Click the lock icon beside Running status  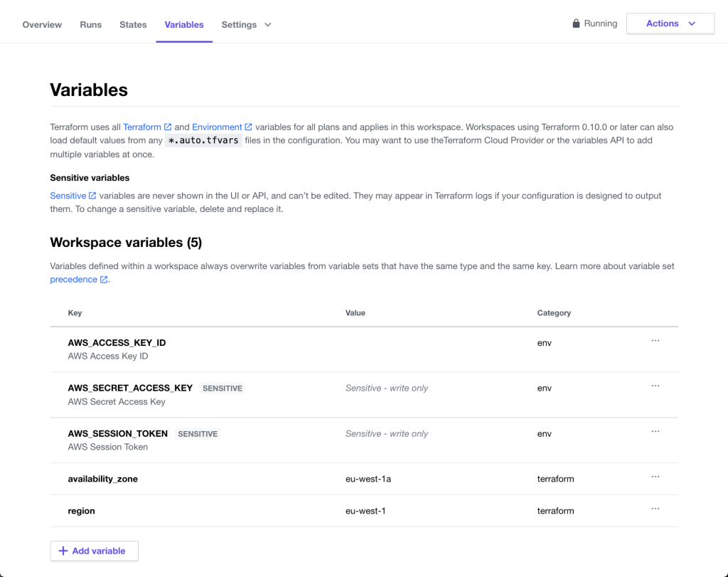(576, 23)
